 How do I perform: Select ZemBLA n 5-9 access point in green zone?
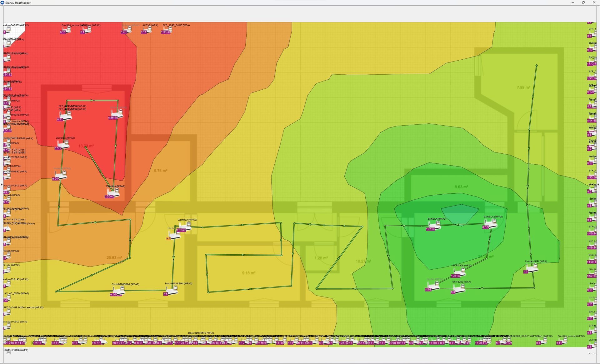click(490, 224)
